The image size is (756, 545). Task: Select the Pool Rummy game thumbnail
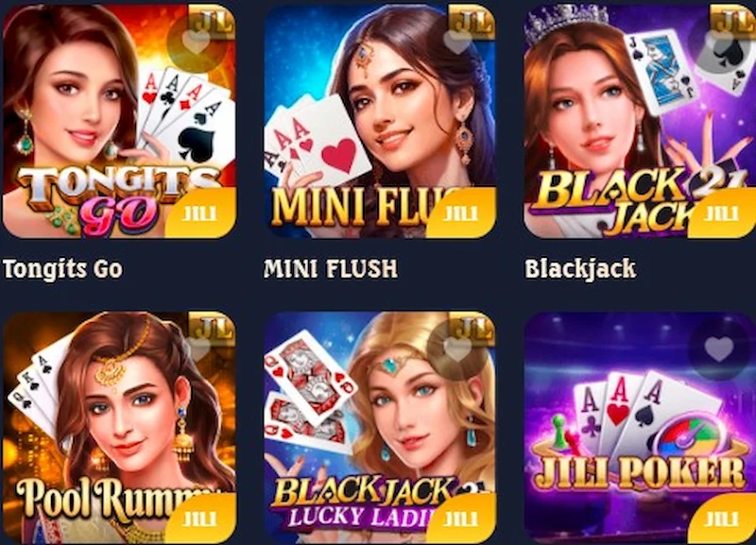pyautogui.click(x=119, y=428)
